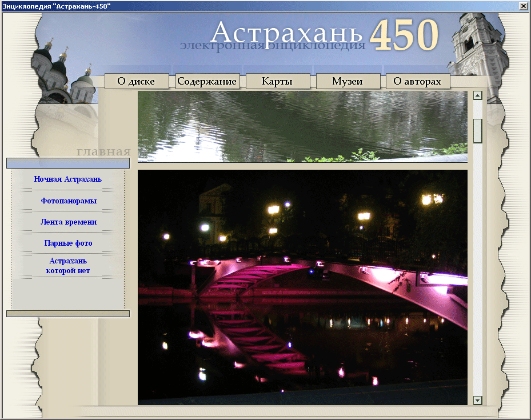Select the «Парные фото» link

tap(68, 243)
